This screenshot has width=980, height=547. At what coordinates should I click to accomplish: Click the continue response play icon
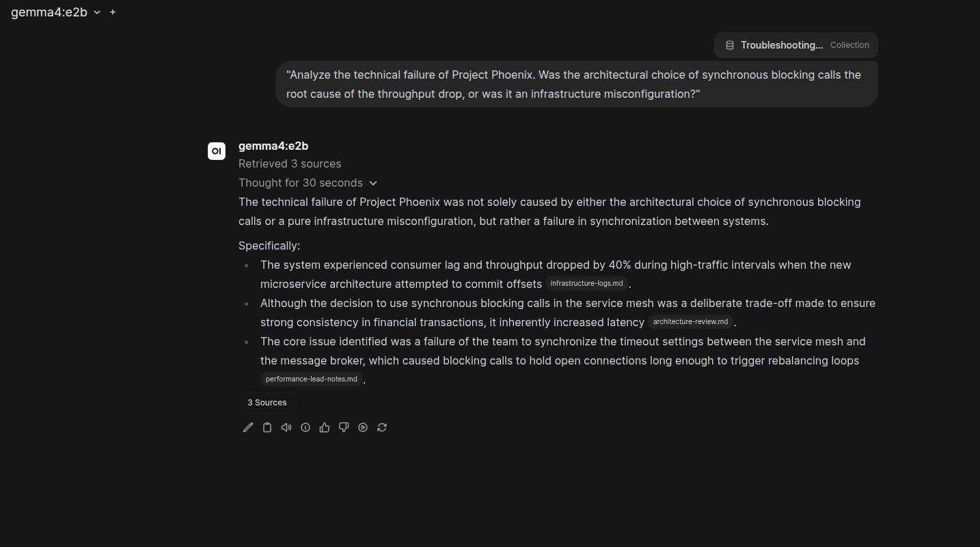363,427
